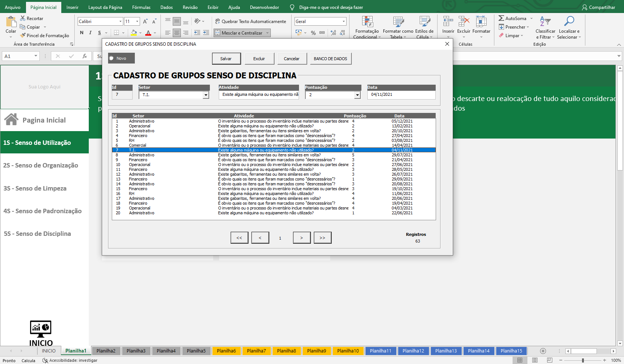Screen dimensions: 624x364
Task: Toggle Mesclar e Centralizar
Action: point(242,33)
